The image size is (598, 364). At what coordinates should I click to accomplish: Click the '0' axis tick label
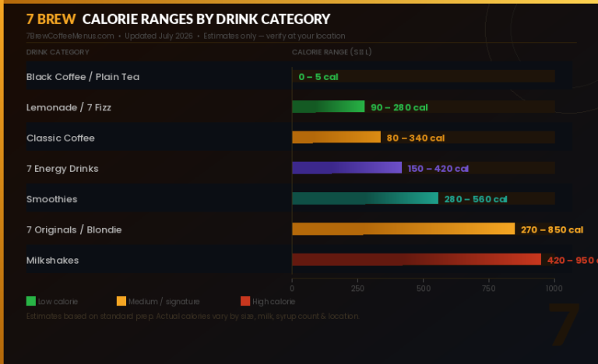pyautogui.click(x=292, y=289)
